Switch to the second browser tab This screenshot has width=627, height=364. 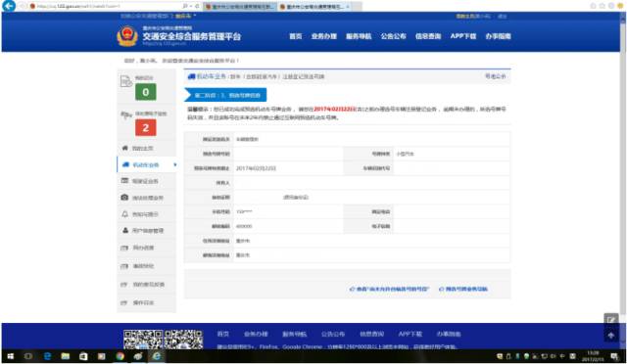[x=313, y=7]
